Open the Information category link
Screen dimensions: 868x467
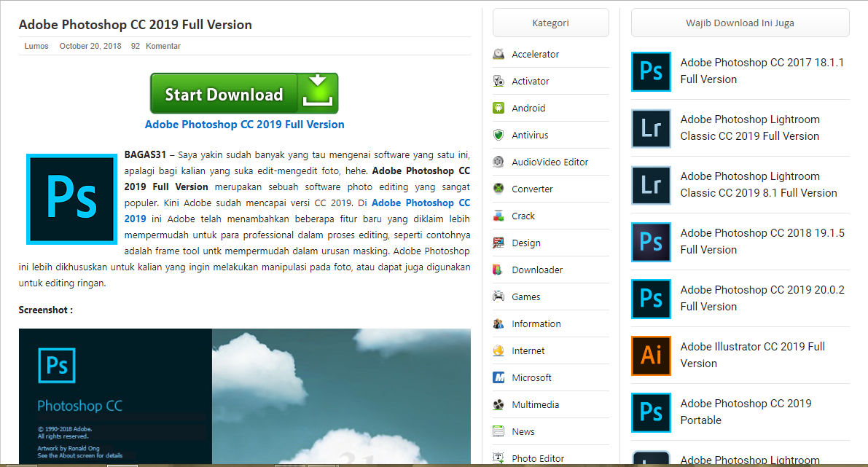(536, 323)
